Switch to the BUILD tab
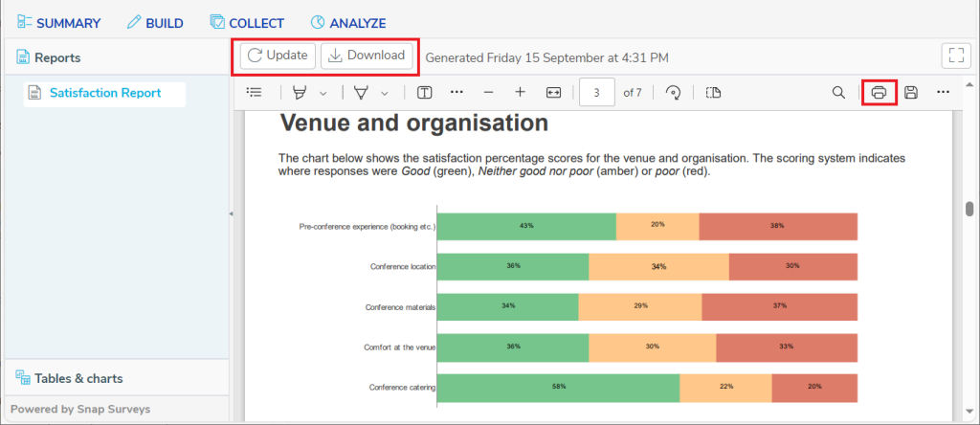The height and width of the screenshot is (425, 980). pos(155,23)
